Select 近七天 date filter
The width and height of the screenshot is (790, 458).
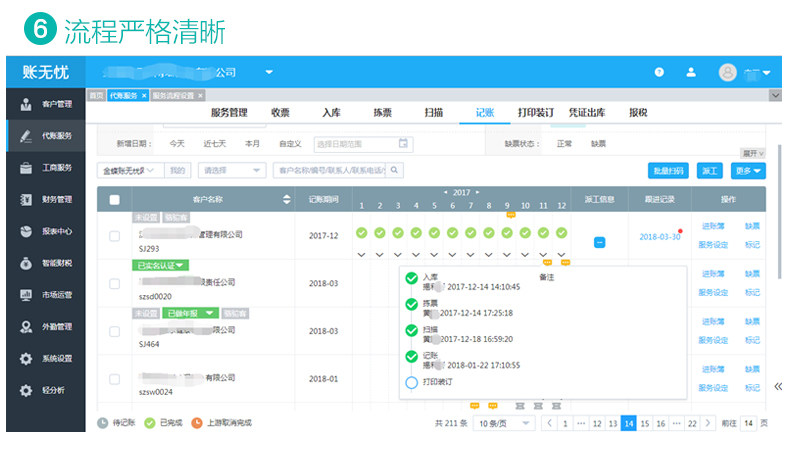[x=215, y=144]
